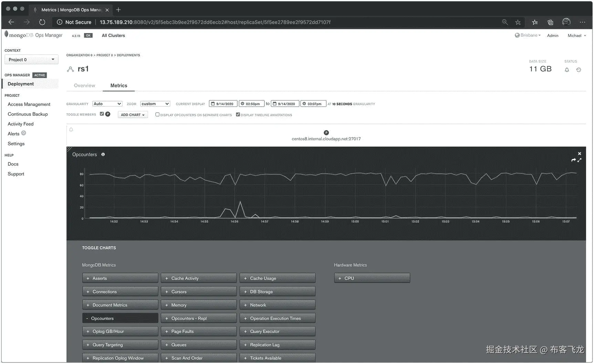Click the centos8.internal.cloudapp.net:27017 hostname

point(326,139)
